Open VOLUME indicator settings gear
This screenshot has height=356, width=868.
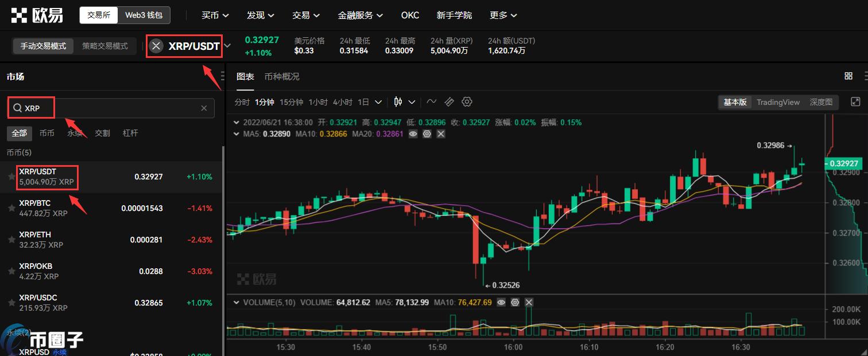pyautogui.click(x=515, y=302)
